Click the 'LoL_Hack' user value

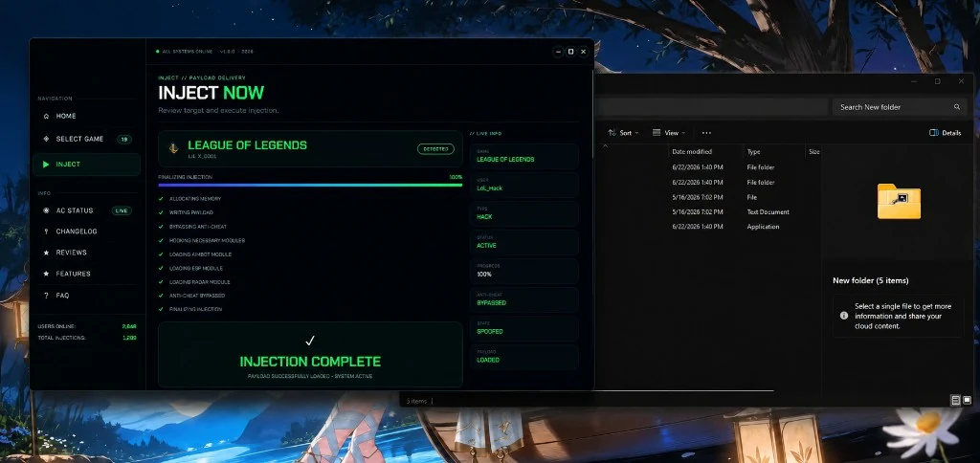489,188
